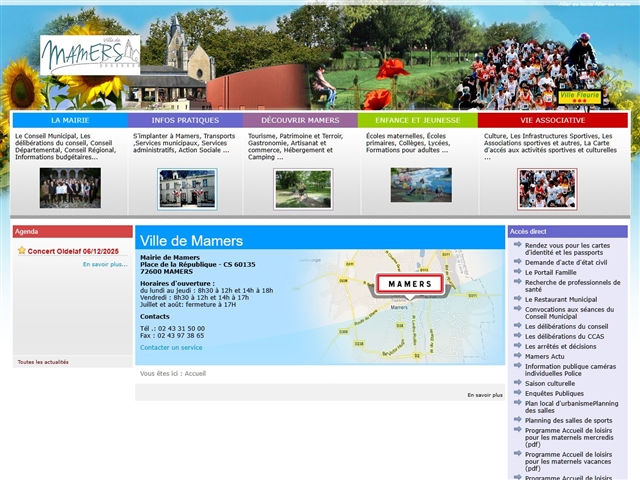
Task: Click the council group photo thumbnail
Action: pyautogui.click(x=70, y=188)
